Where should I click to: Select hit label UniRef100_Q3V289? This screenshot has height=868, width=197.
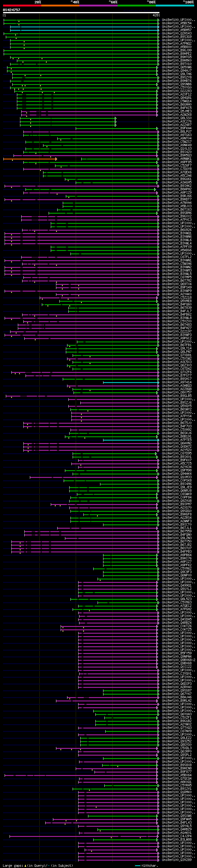pyautogui.click(x=177, y=860)
